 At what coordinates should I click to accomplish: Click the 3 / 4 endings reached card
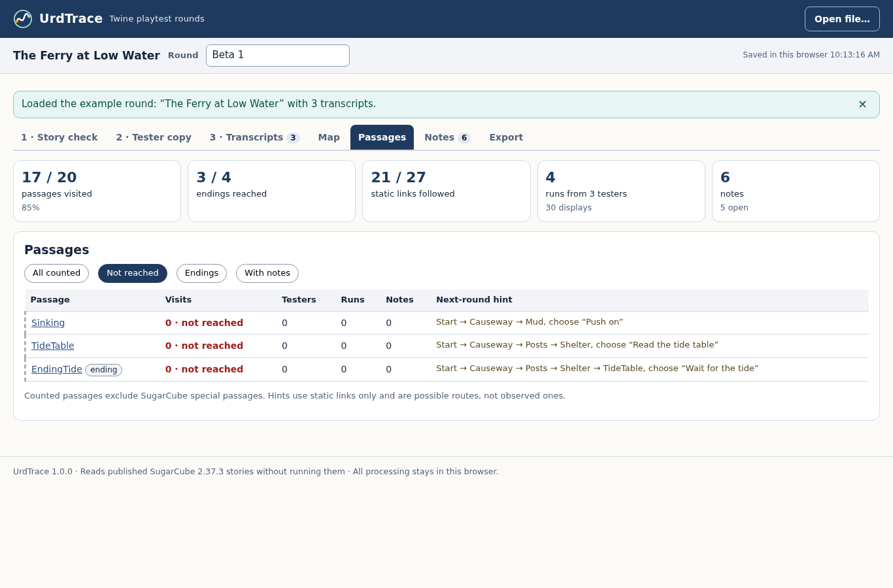click(271, 191)
